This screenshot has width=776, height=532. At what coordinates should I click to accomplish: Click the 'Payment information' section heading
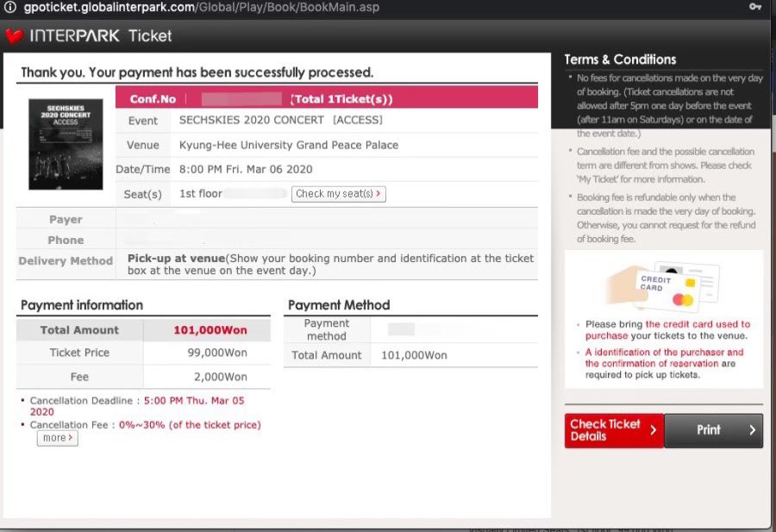(82, 305)
